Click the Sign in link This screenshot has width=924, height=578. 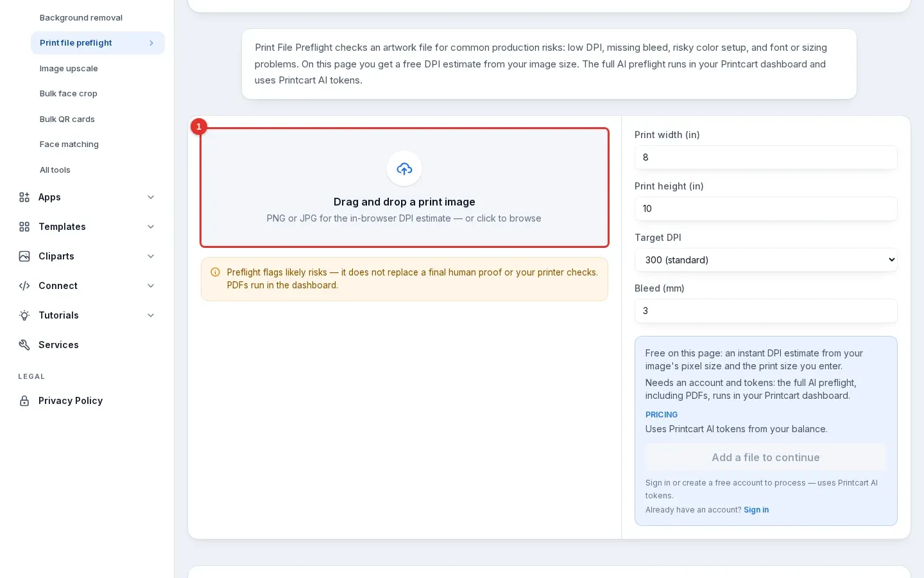coord(756,510)
